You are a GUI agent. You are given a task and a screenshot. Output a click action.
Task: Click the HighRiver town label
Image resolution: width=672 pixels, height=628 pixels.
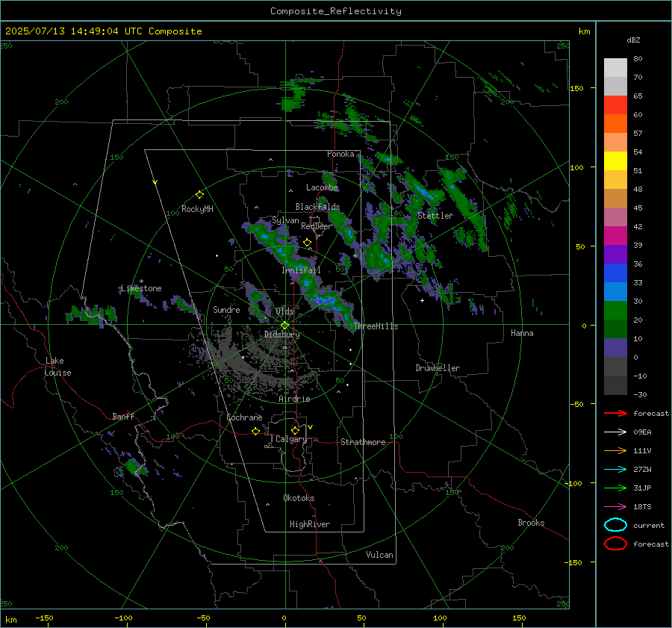click(310, 524)
